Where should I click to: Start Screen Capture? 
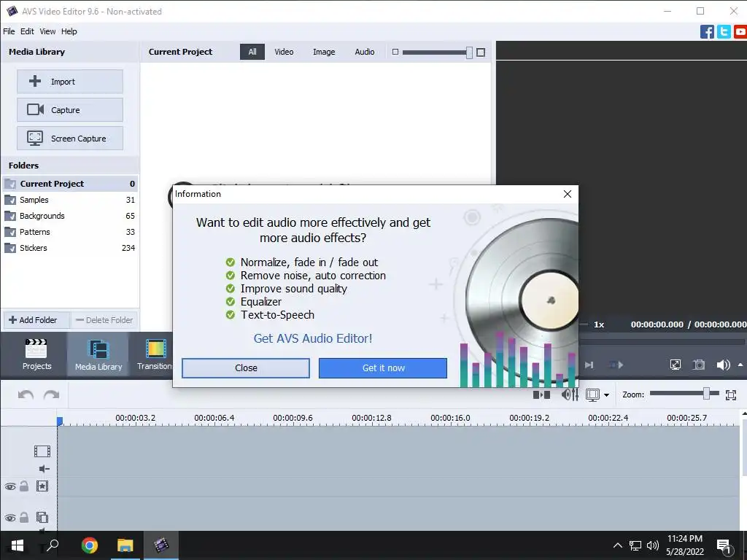click(70, 139)
